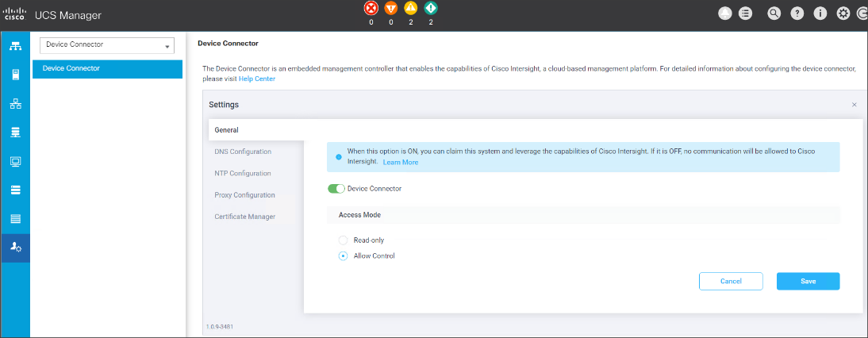The height and width of the screenshot is (338, 868).
Task: Click the Cisco logo
Action: tap(16, 14)
